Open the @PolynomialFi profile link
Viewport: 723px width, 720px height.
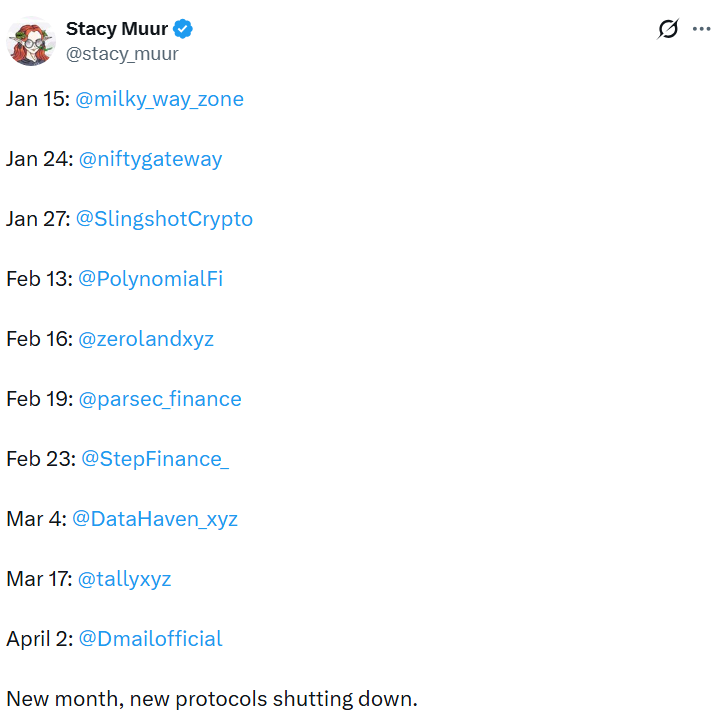coord(150,279)
